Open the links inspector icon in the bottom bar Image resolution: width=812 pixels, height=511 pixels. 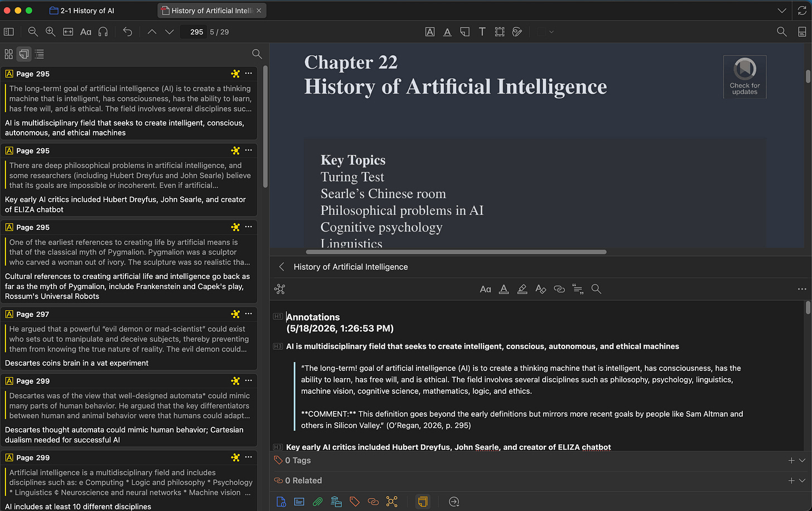coord(373,502)
